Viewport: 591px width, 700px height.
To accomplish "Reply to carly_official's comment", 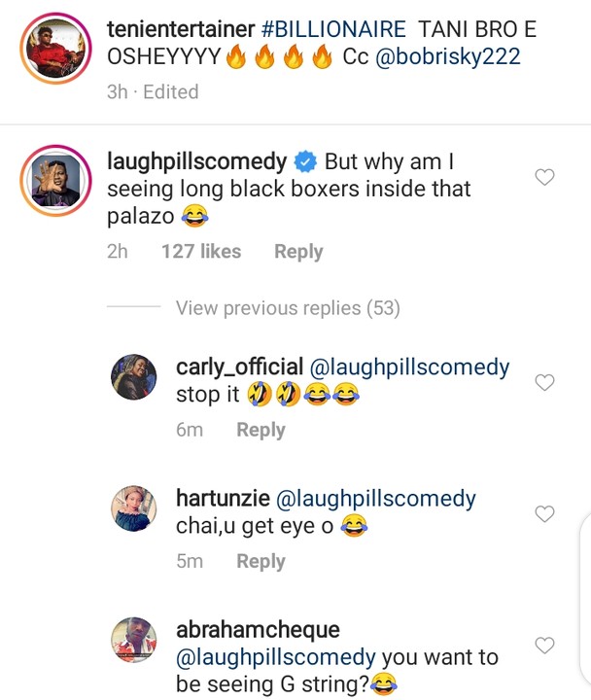I will pyautogui.click(x=261, y=430).
